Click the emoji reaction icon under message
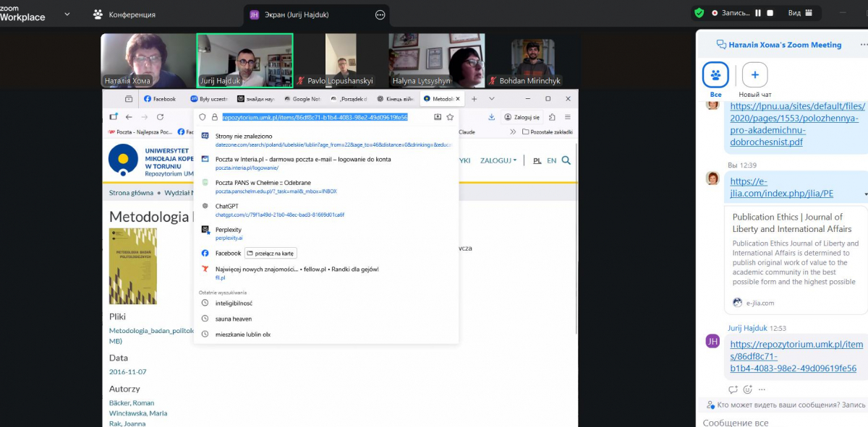Image resolution: width=868 pixels, height=427 pixels. click(x=748, y=389)
